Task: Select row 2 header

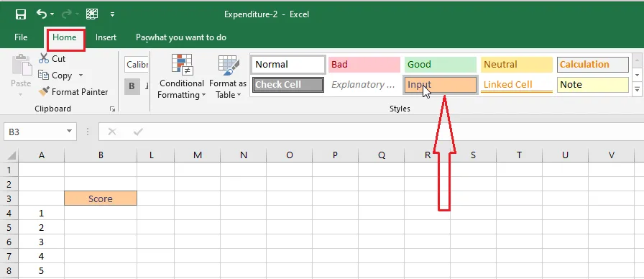Action: (9, 184)
